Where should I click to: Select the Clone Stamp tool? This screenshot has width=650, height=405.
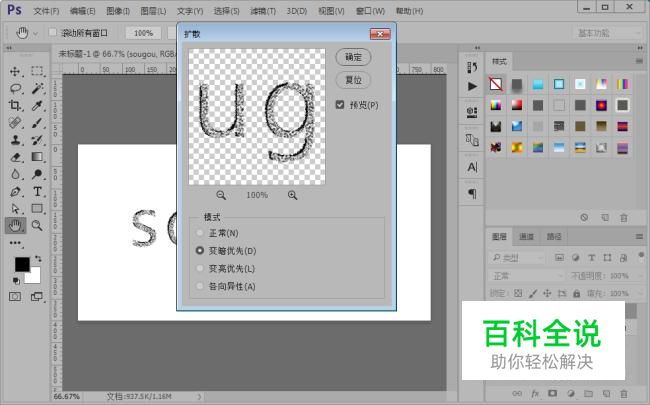(x=15, y=140)
